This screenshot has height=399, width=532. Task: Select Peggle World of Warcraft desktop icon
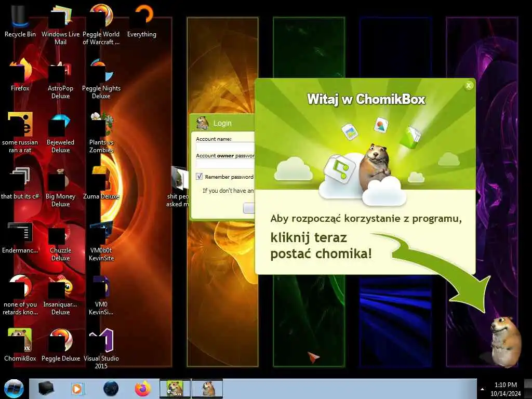[101, 24]
